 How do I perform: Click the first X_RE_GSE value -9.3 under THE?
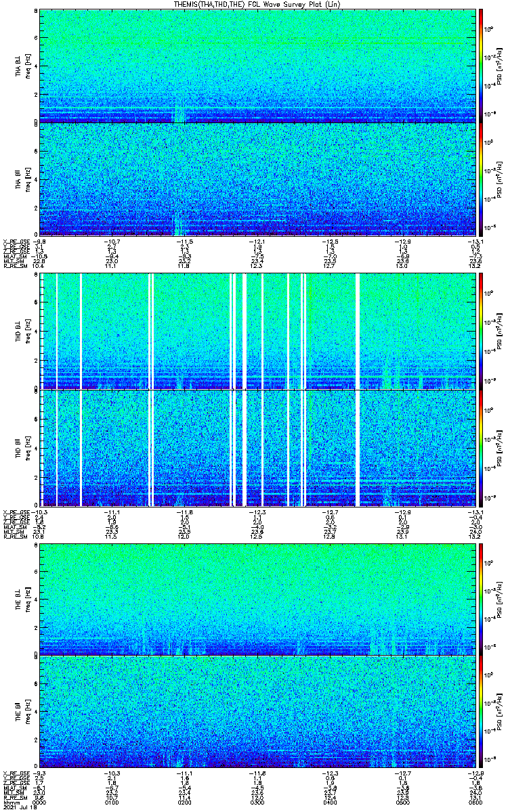coord(40,772)
